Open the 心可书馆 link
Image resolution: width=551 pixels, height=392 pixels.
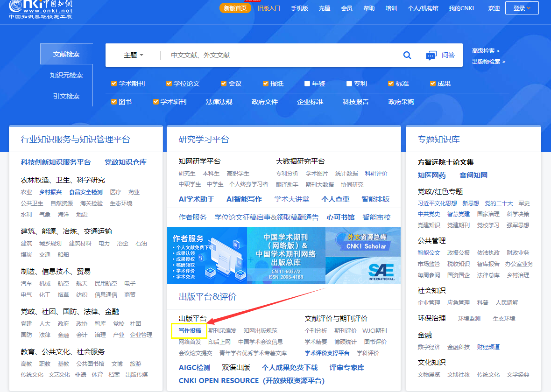click(x=340, y=217)
